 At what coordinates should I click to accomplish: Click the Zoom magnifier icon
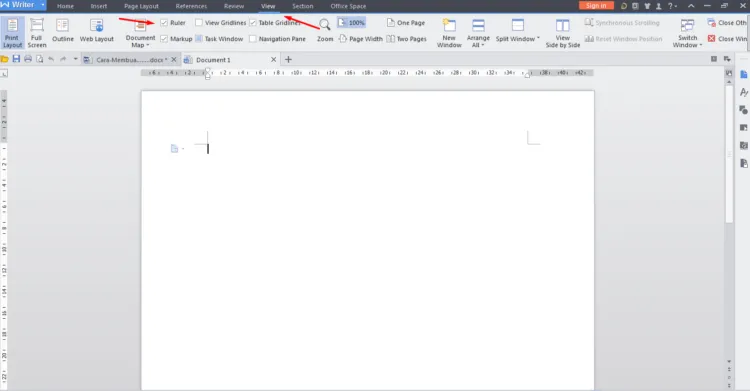[325, 25]
